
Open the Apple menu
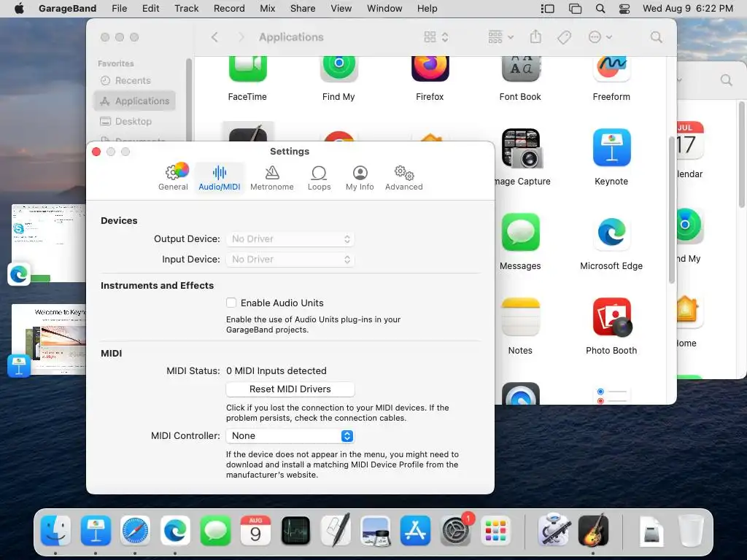pyautogui.click(x=19, y=9)
